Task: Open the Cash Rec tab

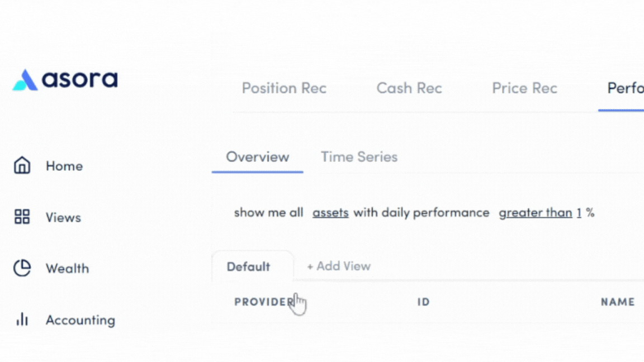Action: coord(409,88)
